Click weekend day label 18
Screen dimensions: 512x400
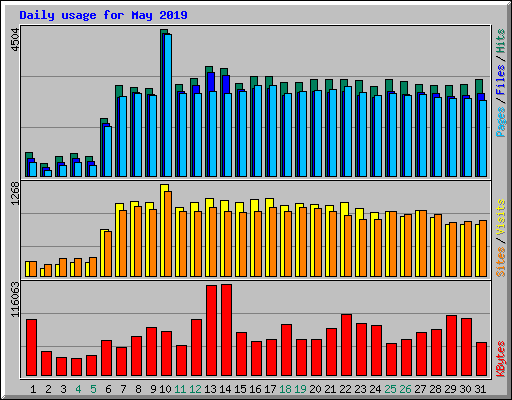285,389
